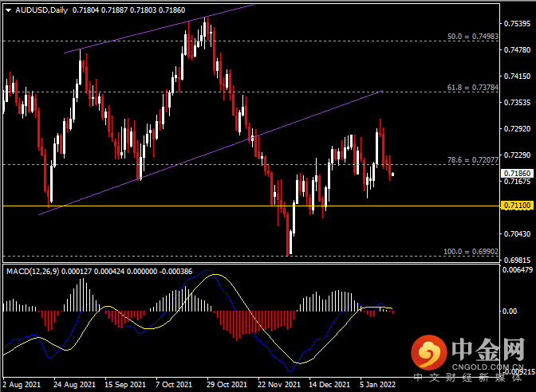
Task: Click the 5 Jan 2022 date label
Action: (377, 385)
